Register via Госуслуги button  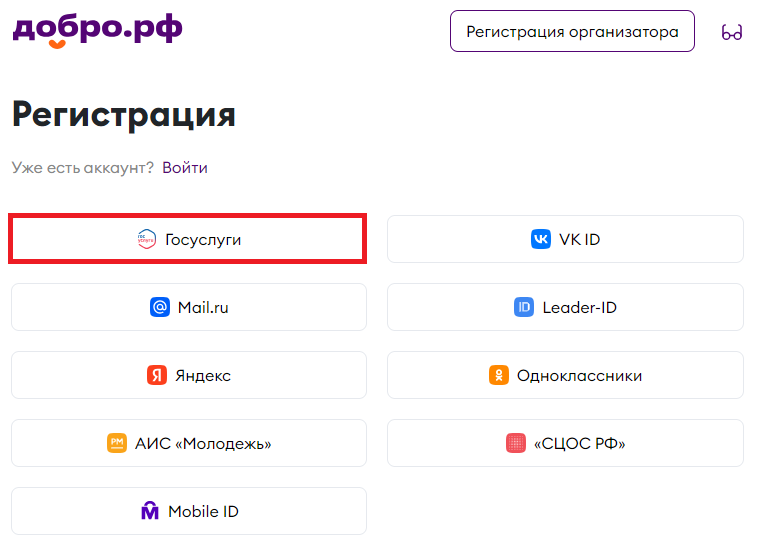(x=188, y=239)
